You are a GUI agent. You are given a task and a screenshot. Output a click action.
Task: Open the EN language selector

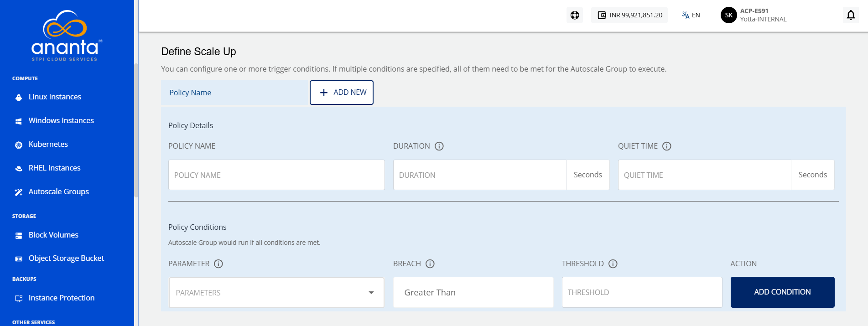pos(691,15)
